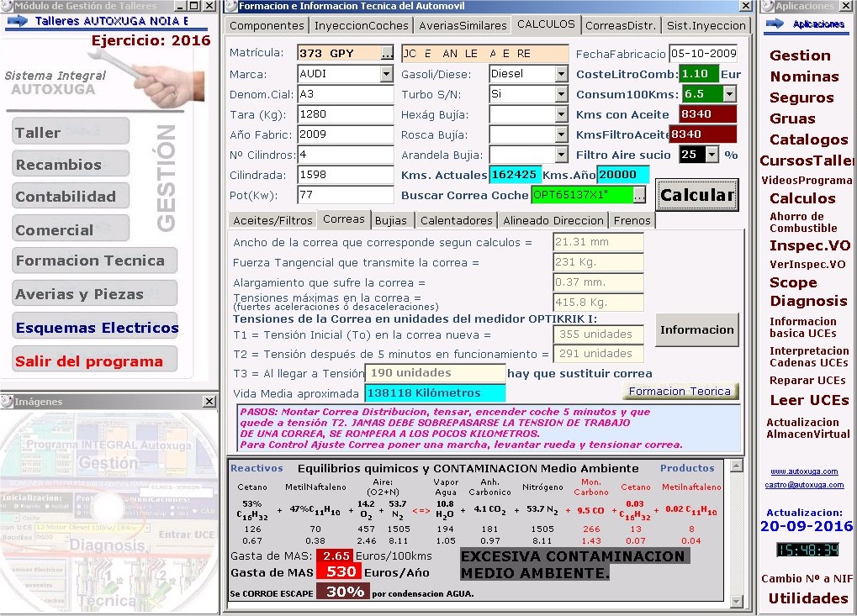
Task: Launch Esquemas Electricos
Action: click(94, 327)
